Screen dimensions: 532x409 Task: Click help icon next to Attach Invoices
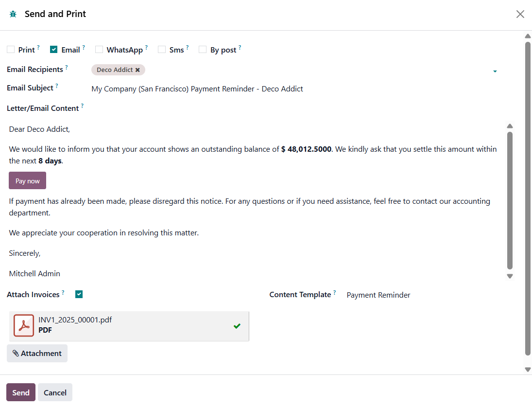tap(63, 293)
